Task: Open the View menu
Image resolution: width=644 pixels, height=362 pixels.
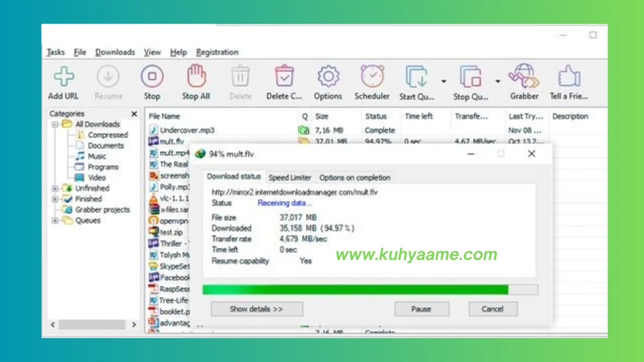Action: (152, 52)
